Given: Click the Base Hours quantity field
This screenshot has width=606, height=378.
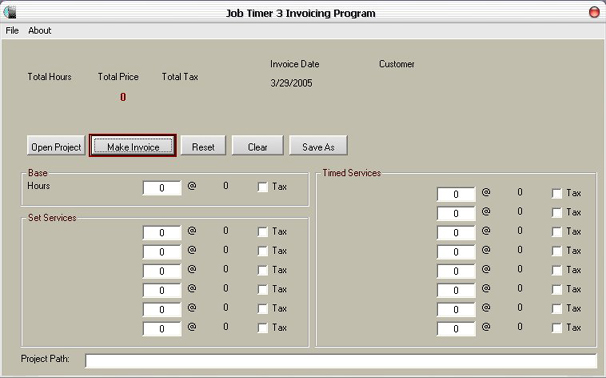Looking at the screenshot, I should pos(162,188).
